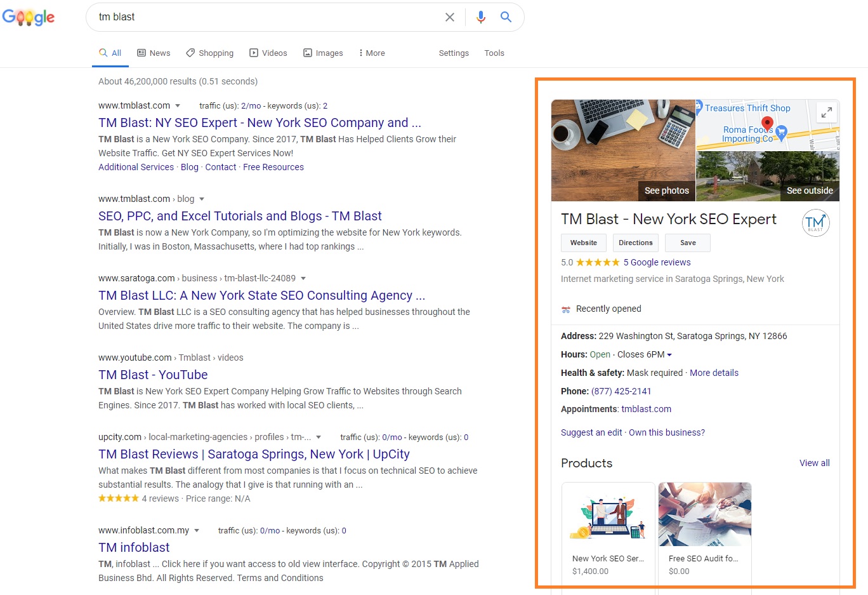Screen dimensions: 868x595
Task: Open search Tools
Action: coord(494,53)
